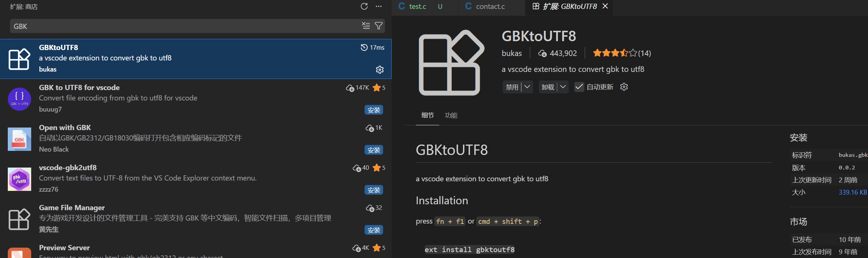
Task: Install the vscode-gbk2utf8 extension
Action: [x=374, y=190]
